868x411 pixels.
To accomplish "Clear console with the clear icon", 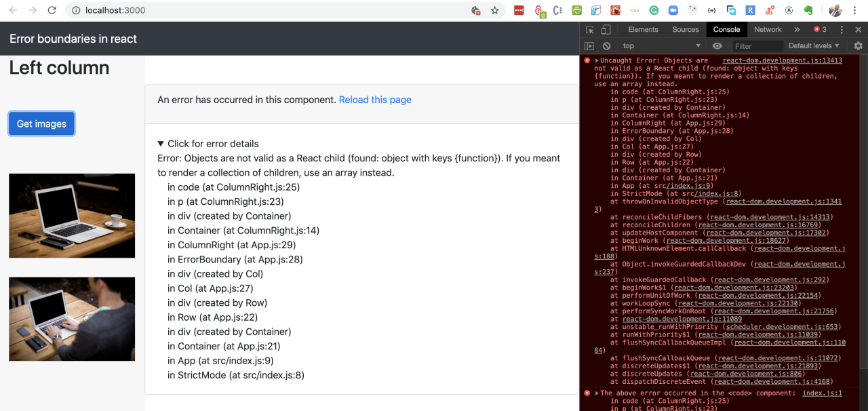I will click(607, 46).
